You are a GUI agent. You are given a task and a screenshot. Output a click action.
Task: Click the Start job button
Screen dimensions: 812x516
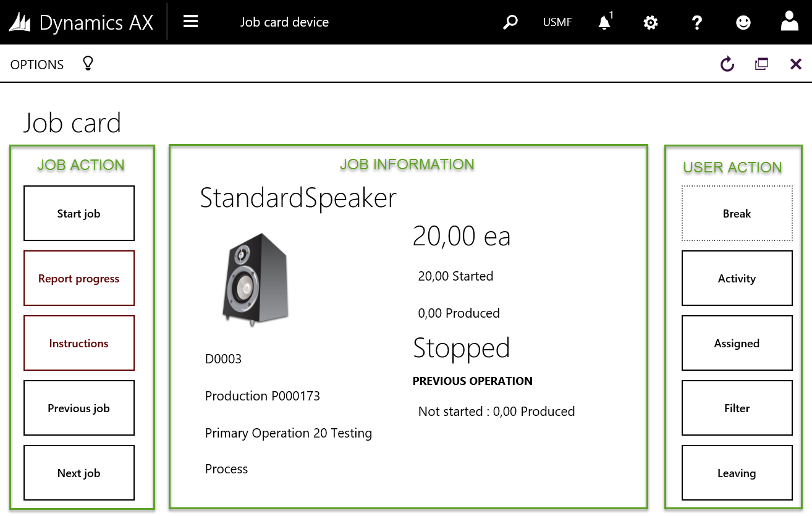79,214
